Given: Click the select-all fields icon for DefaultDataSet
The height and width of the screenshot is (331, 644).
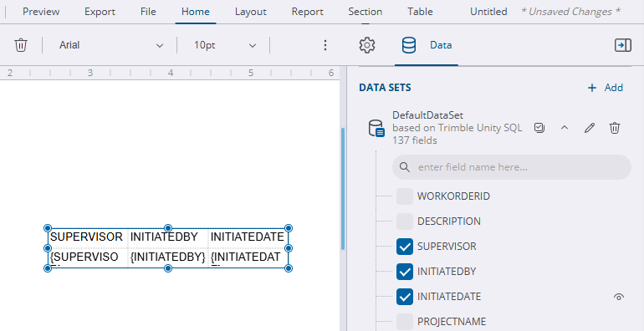Looking at the screenshot, I should [x=539, y=128].
